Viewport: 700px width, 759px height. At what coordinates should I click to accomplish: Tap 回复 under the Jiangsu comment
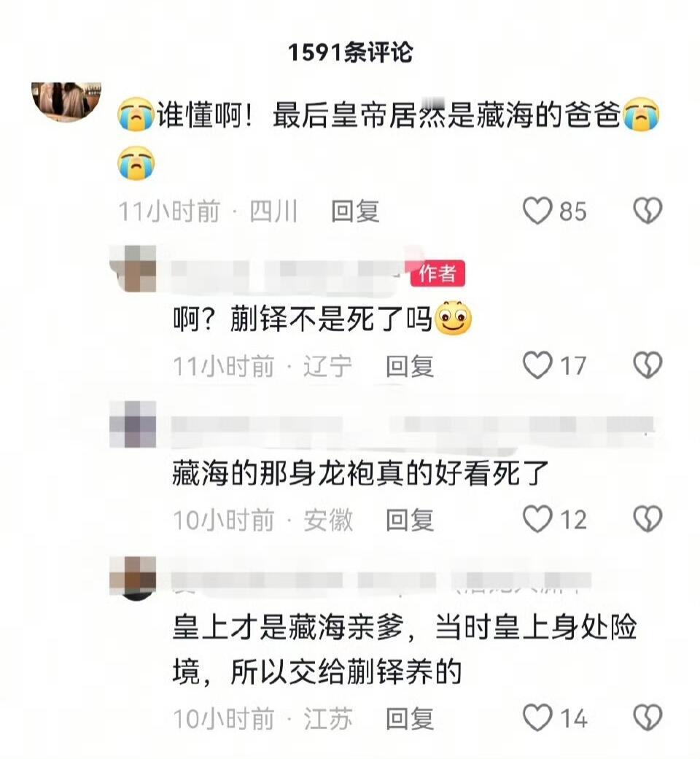(410, 719)
